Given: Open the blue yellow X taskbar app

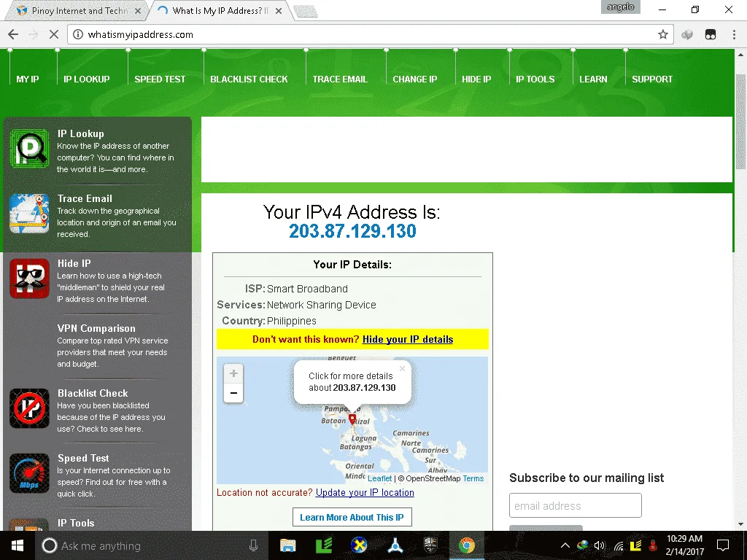Looking at the screenshot, I should (x=359, y=545).
